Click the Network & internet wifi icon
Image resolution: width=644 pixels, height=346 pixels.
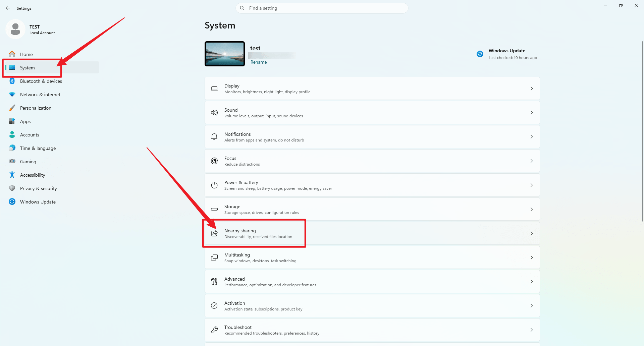[x=12, y=95]
